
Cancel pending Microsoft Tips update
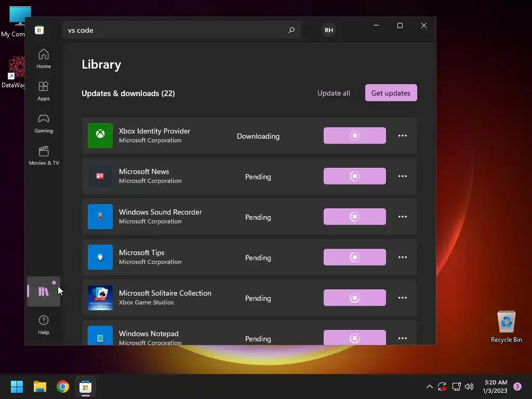[354, 257]
